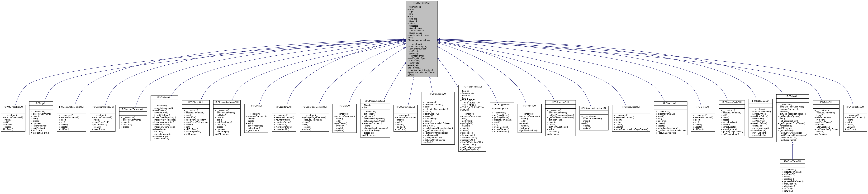Image resolution: width=868 pixels, height=194 pixels.
Task: Select _getCommonBBButtons() in ilPageContentGUI
Action: point(420,70)
